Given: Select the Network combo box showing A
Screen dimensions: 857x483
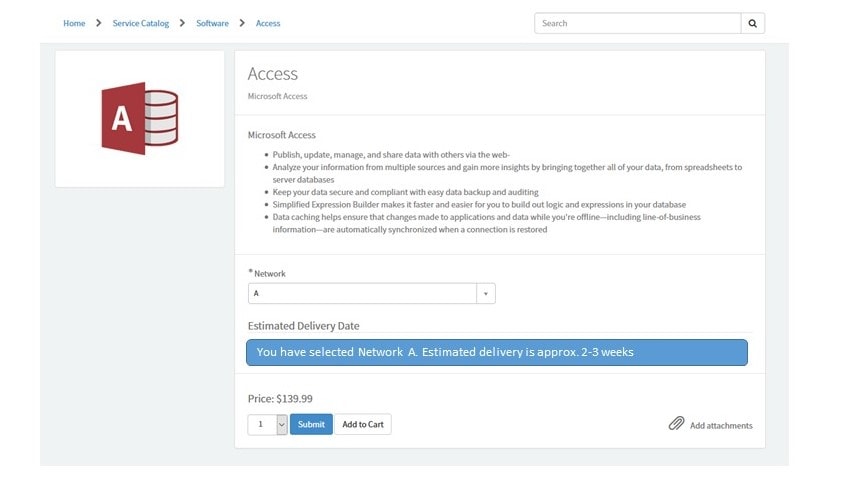Looking at the screenshot, I should [x=372, y=293].
